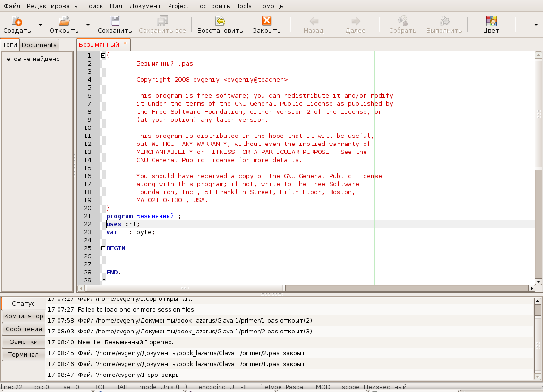Select the Сообщения panel tab
Screen dimensions: 543x392
pos(24,329)
